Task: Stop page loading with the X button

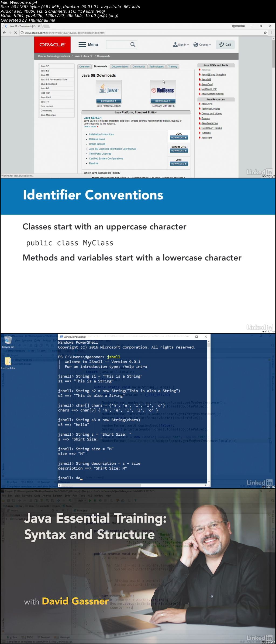Action: pyautogui.click(x=15, y=33)
